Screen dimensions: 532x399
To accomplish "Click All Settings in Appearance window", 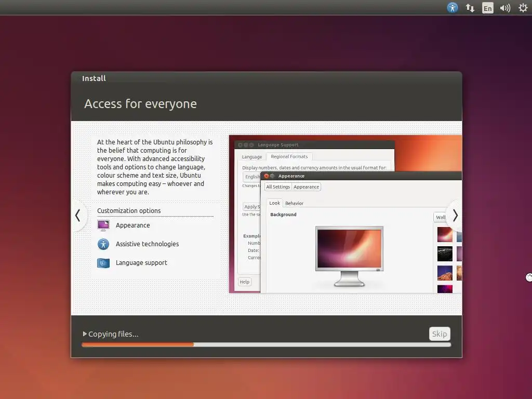I will tap(278, 187).
